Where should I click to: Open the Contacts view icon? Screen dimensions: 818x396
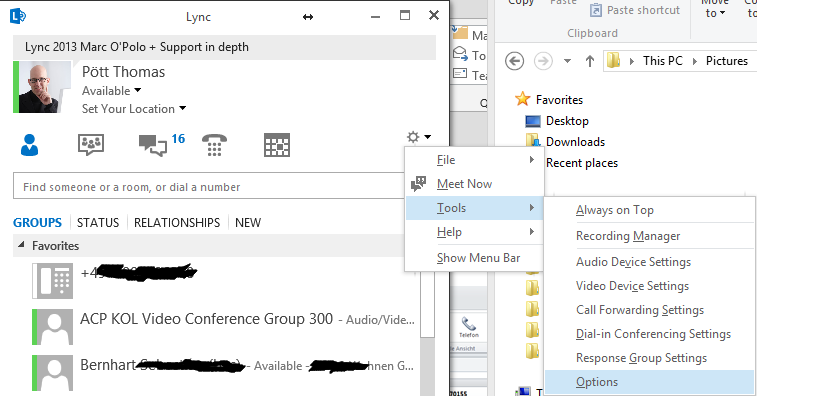click(x=29, y=145)
